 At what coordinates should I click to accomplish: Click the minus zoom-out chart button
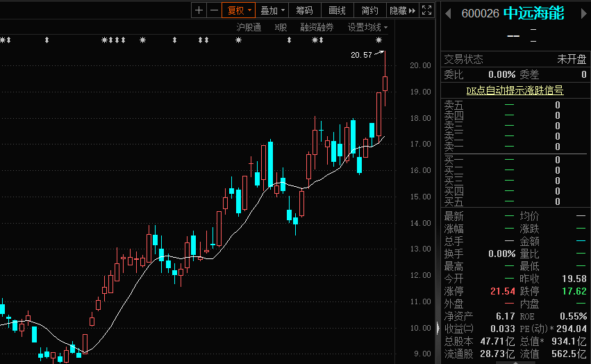point(214,10)
